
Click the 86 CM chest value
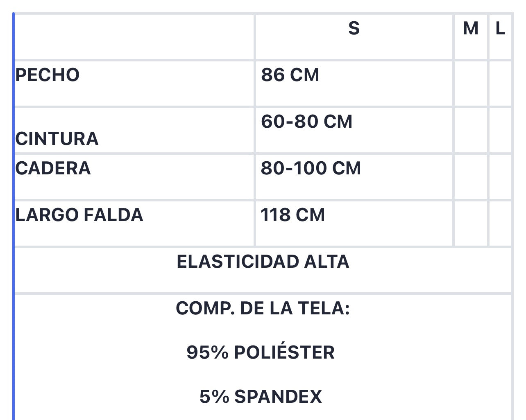coord(290,75)
